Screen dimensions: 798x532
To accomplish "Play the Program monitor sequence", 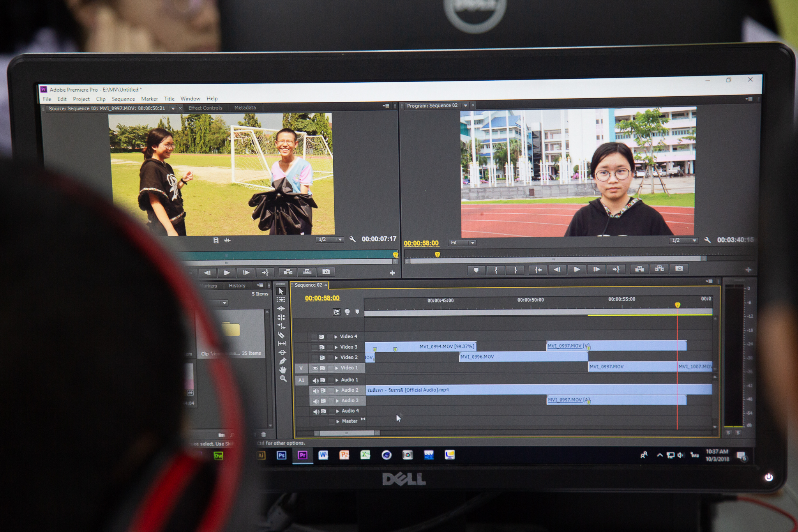I will (x=577, y=269).
